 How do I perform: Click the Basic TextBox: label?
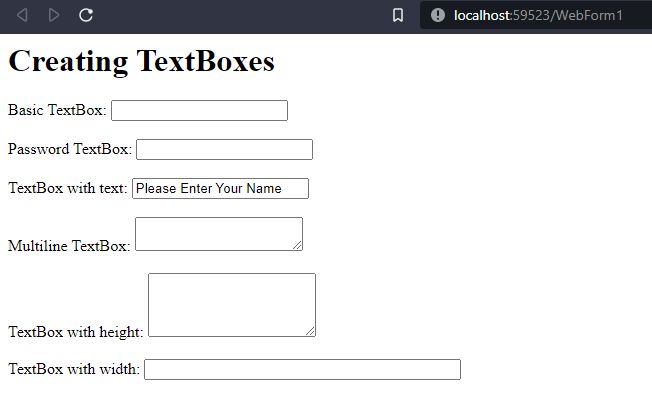57,110
